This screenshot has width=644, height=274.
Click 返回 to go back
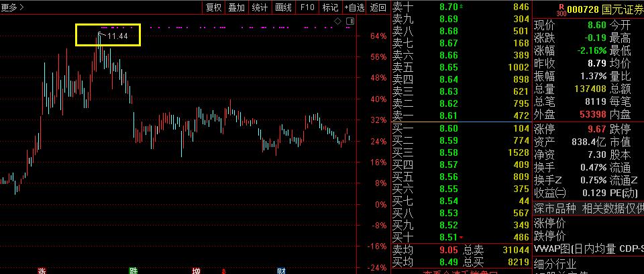coord(378,7)
